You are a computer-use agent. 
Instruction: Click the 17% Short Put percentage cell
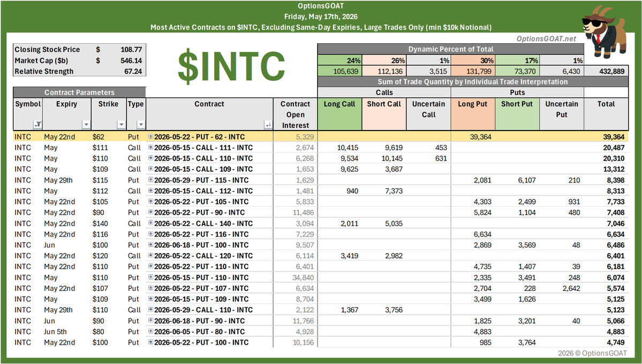click(x=517, y=60)
